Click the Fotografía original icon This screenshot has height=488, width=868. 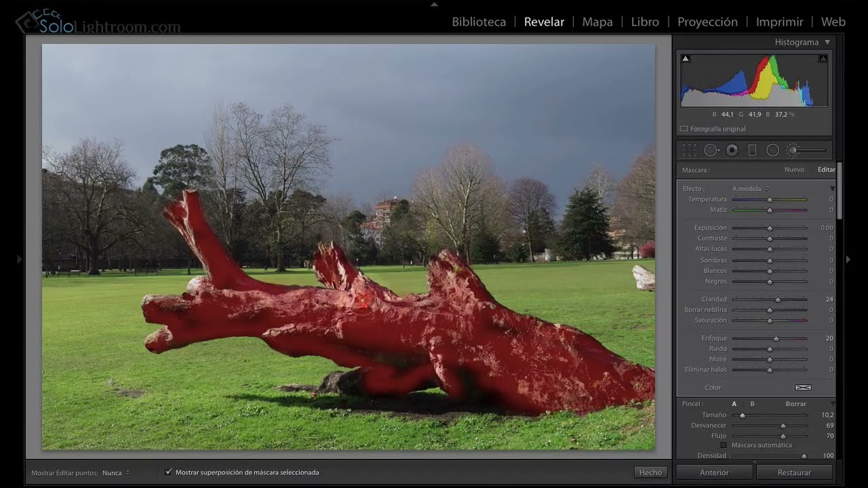[x=684, y=129]
